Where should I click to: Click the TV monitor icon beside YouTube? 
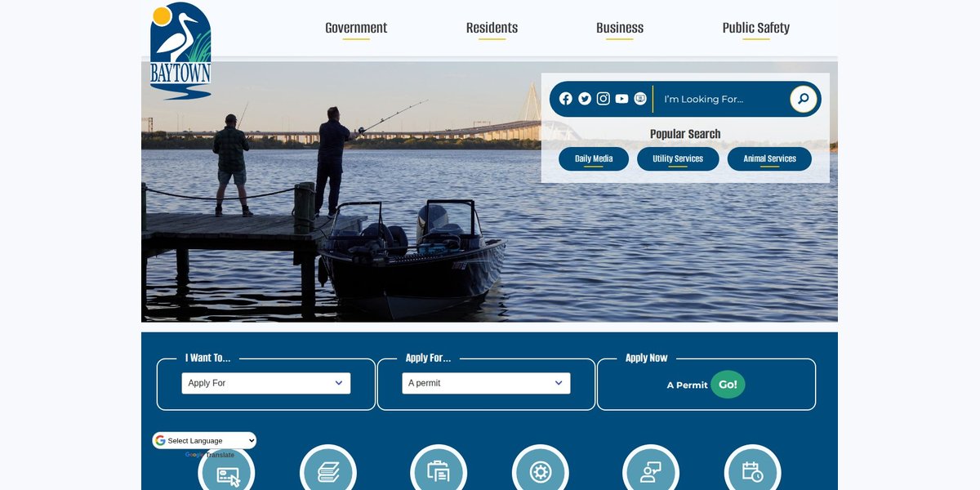640,99
